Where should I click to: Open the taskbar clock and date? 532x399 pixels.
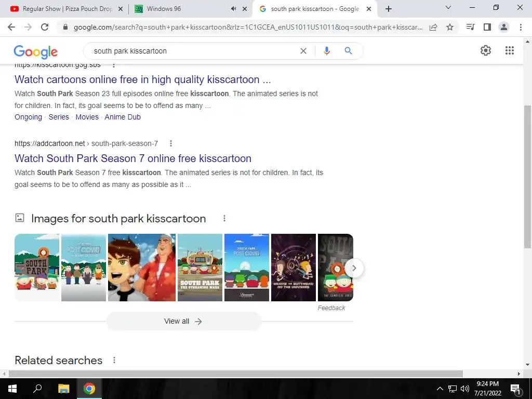coord(487,389)
